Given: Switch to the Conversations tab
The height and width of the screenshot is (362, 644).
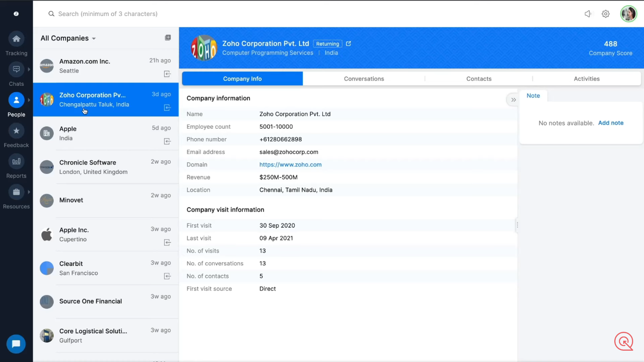Looking at the screenshot, I should pos(364,79).
